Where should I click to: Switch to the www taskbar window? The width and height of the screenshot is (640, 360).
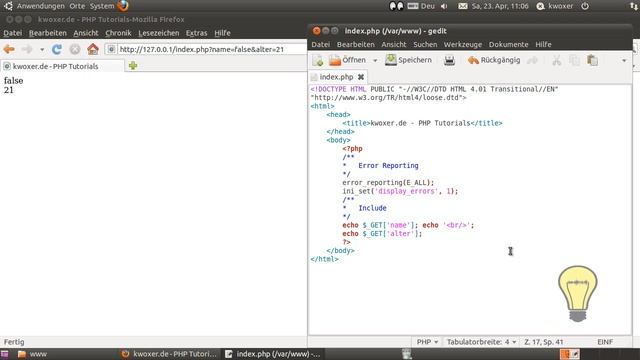33,354
